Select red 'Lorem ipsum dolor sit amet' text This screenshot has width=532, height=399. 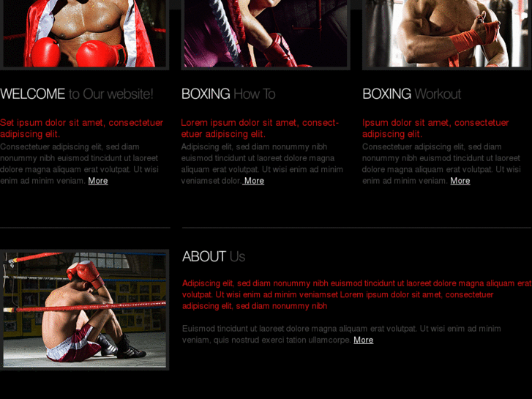261,128
